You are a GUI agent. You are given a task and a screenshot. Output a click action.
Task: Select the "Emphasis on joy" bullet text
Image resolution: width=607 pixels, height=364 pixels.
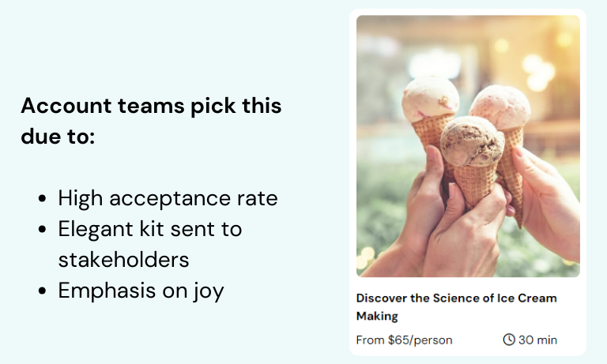tap(141, 291)
